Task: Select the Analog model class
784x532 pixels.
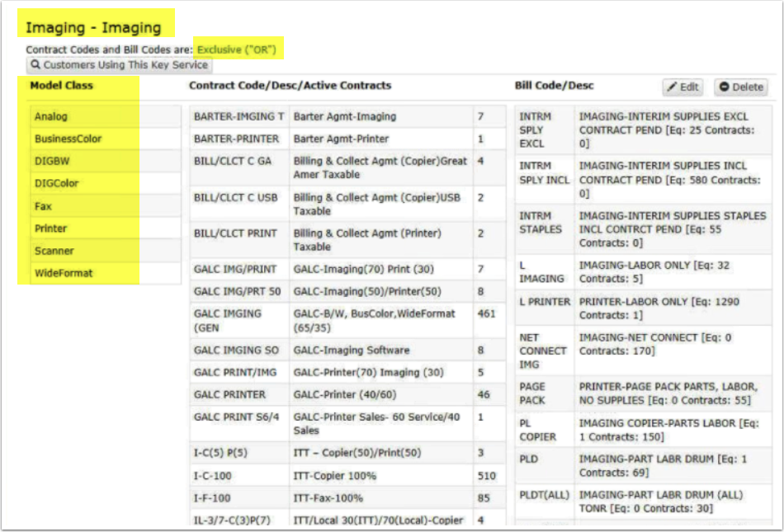Action: (51, 116)
